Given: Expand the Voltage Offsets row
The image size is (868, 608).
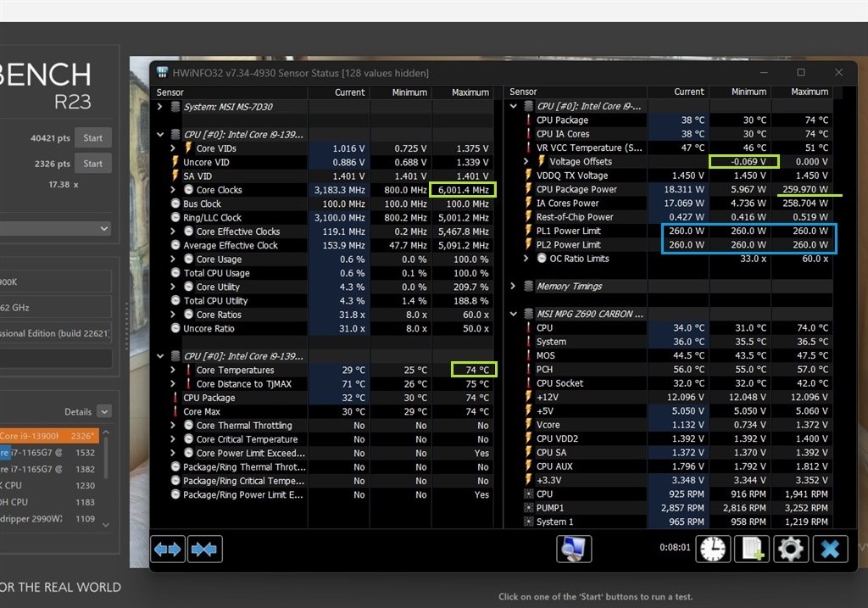Looking at the screenshot, I should click(x=526, y=161).
